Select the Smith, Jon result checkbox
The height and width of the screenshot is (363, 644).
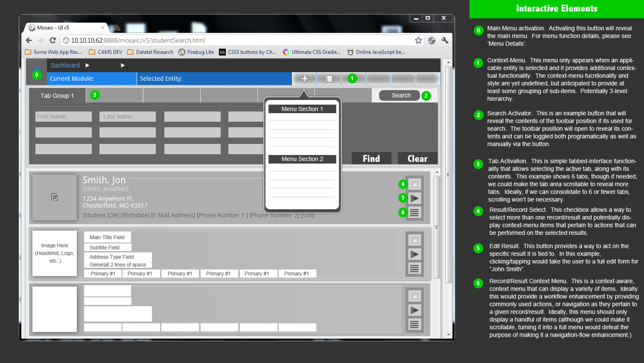415,184
